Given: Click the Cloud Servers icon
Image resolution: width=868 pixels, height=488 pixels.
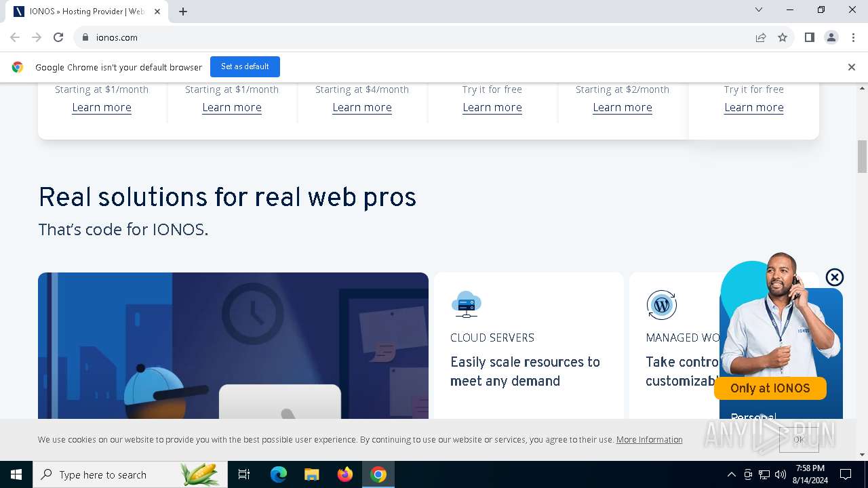Looking at the screenshot, I should point(467,304).
